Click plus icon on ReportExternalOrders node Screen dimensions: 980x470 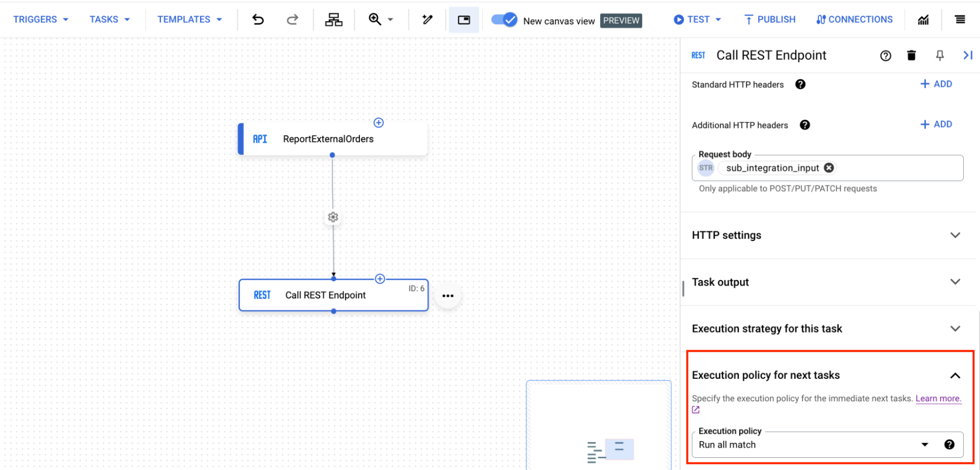click(378, 123)
